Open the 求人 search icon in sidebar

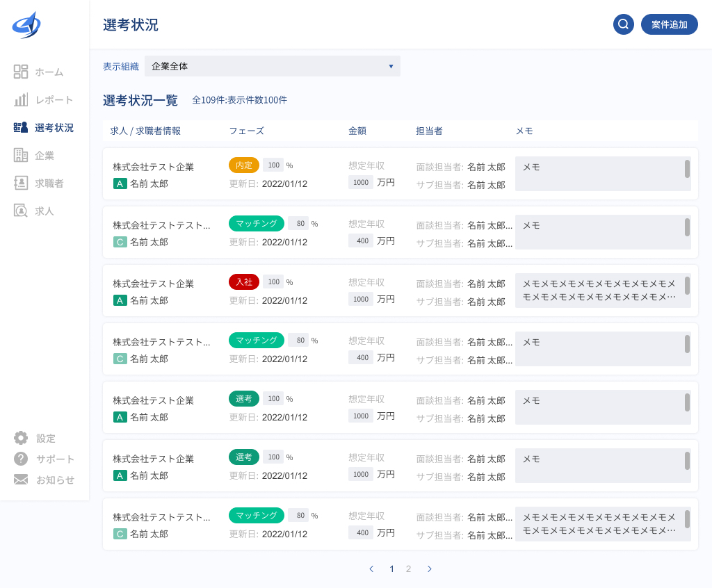[21, 210]
